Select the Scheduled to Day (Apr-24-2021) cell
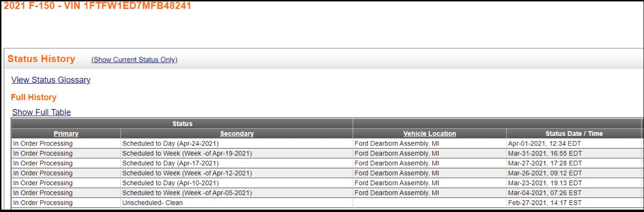The height and width of the screenshot is (212, 644). point(237,143)
